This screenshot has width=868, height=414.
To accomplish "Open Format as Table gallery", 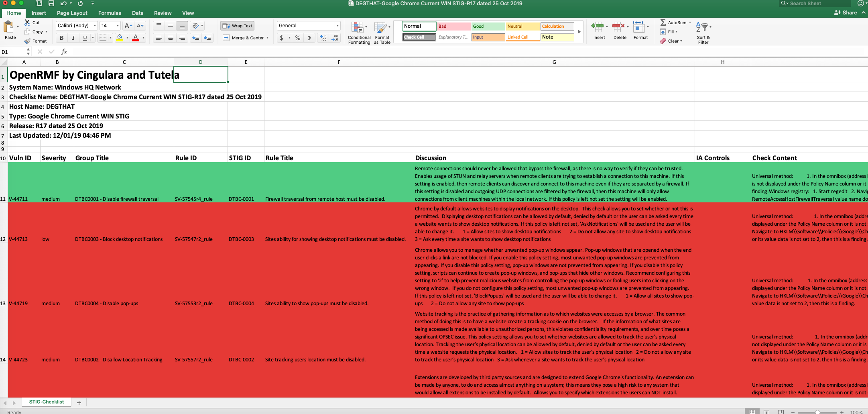I will click(x=382, y=33).
